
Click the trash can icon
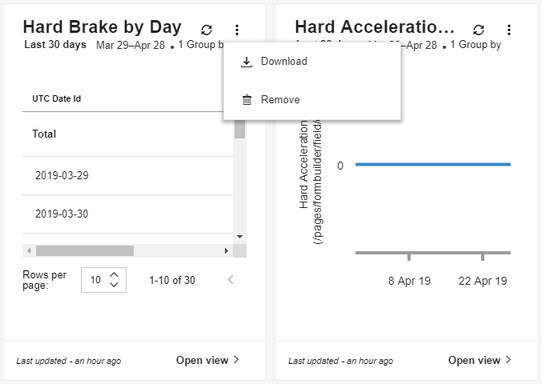pyautogui.click(x=247, y=100)
